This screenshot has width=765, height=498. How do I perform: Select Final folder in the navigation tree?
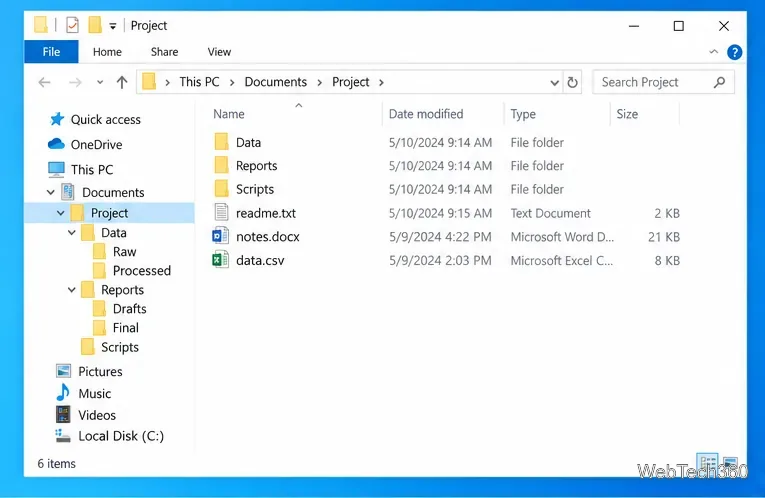[126, 328]
